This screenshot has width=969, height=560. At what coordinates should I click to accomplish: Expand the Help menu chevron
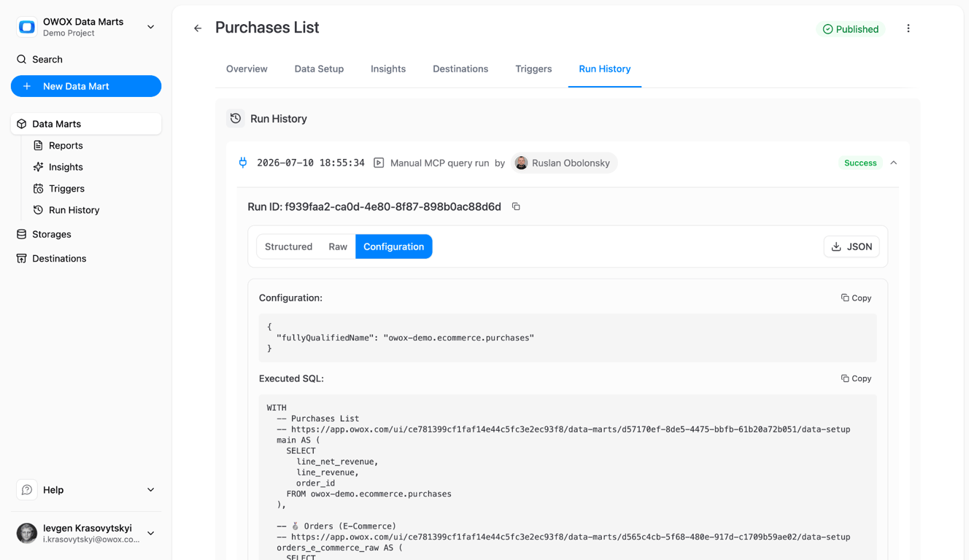(x=150, y=490)
